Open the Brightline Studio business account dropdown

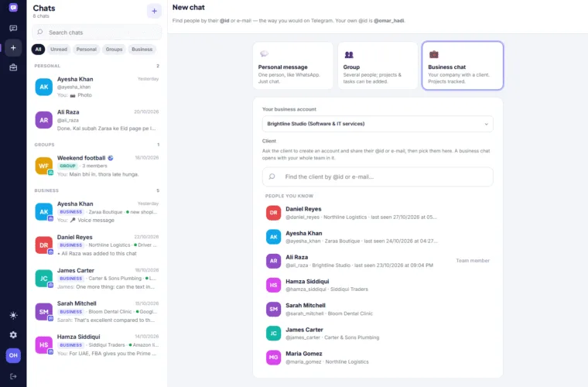(378, 124)
